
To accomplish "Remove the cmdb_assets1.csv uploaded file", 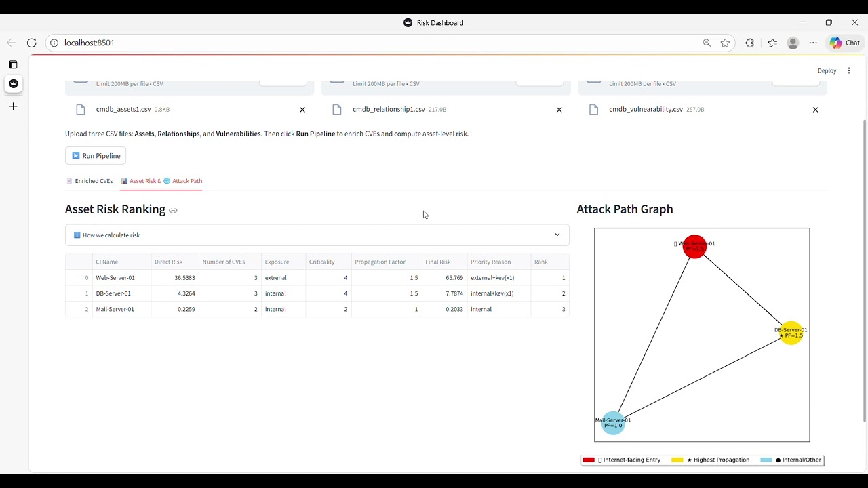I will click(x=302, y=110).
